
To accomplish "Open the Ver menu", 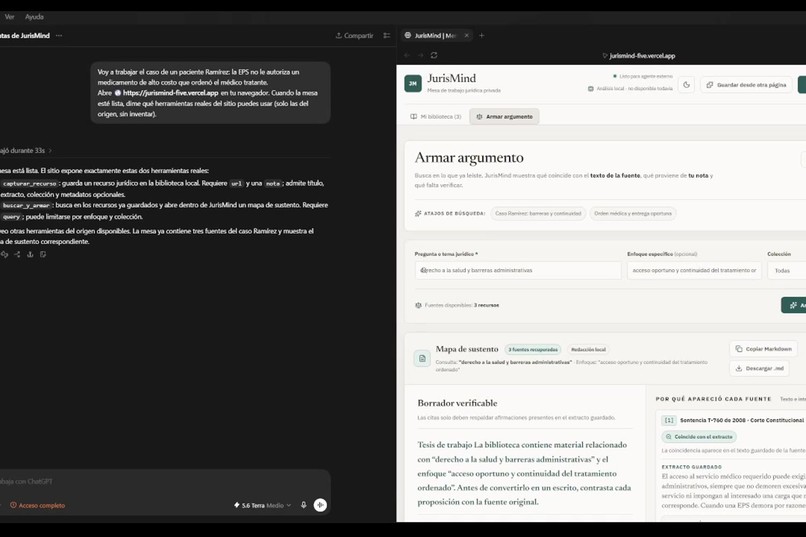I will pos(9,16).
